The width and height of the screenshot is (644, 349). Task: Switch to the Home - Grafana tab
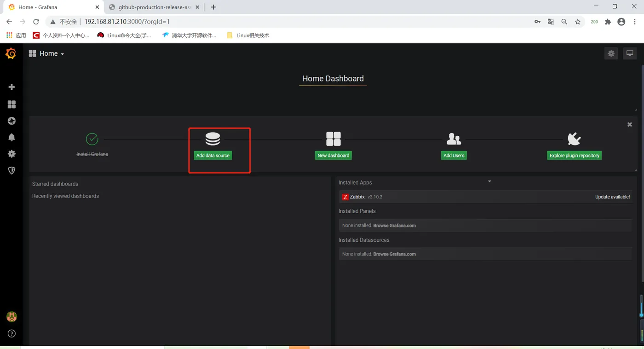click(53, 7)
